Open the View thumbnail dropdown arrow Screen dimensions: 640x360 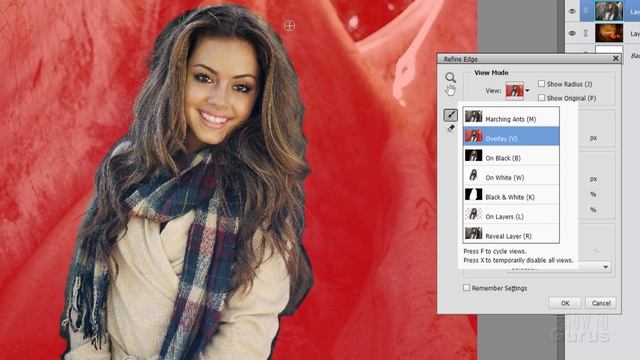tap(527, 91)
